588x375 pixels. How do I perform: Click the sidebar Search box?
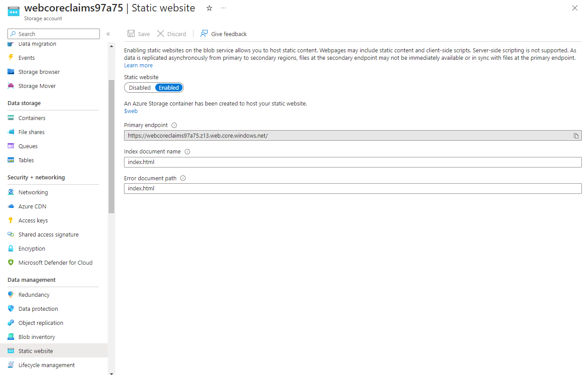(x=54, y=34)
